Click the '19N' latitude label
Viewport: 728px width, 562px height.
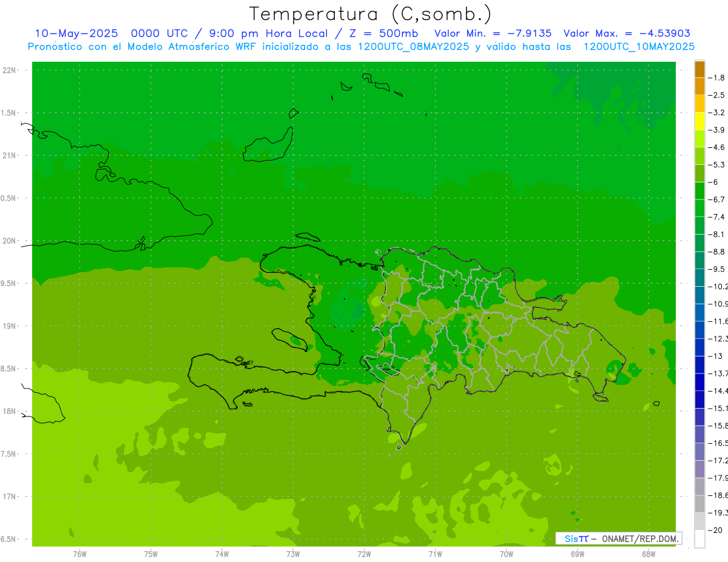[x=10, y=326]
